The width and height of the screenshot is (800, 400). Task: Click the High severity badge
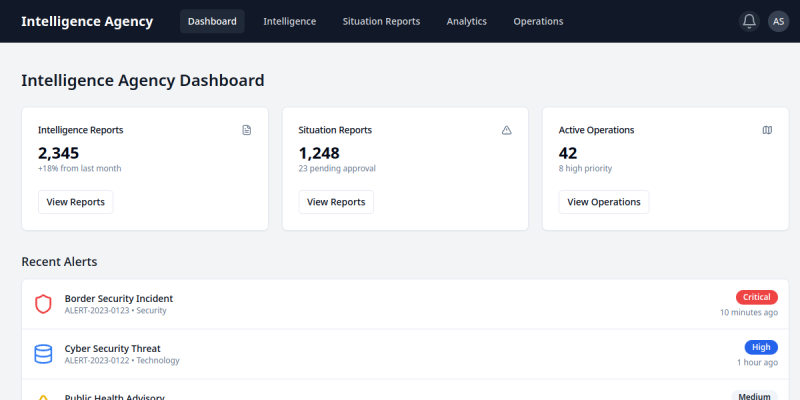click(x=761, y=347)
